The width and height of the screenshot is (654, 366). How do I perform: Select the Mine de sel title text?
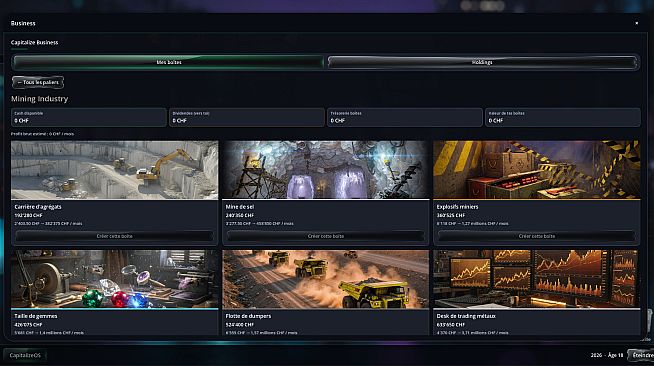point(240,207)
